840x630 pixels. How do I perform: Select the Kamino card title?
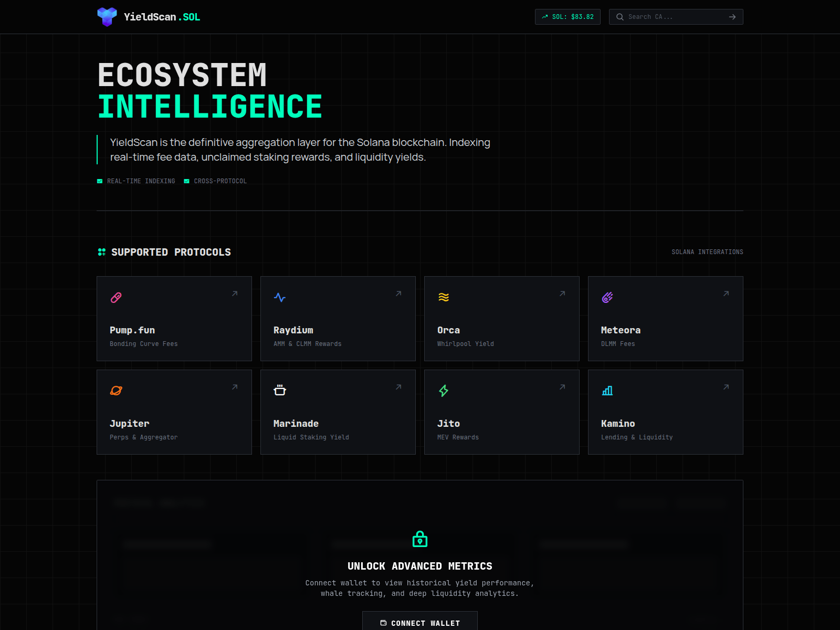pyautogui.click(x=618, y=424)
